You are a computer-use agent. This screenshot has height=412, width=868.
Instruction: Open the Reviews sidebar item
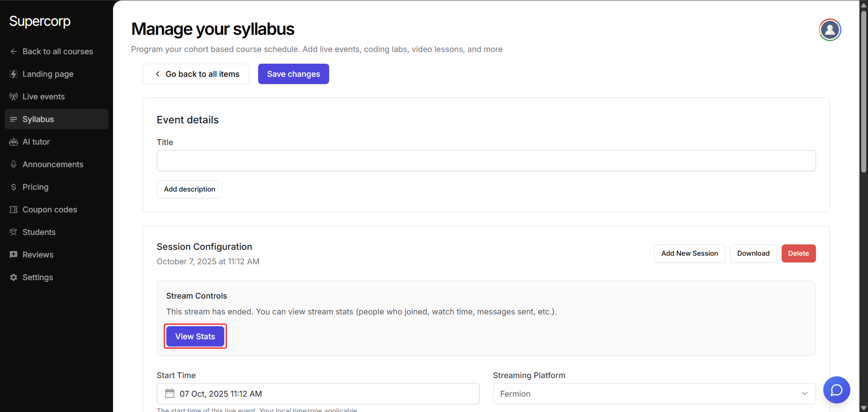[x=38, y=255]
